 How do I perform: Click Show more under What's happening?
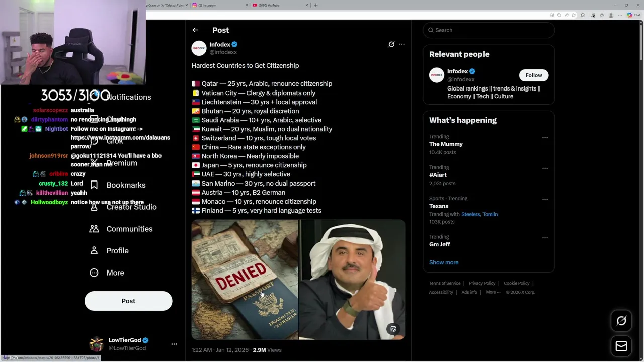444,262
